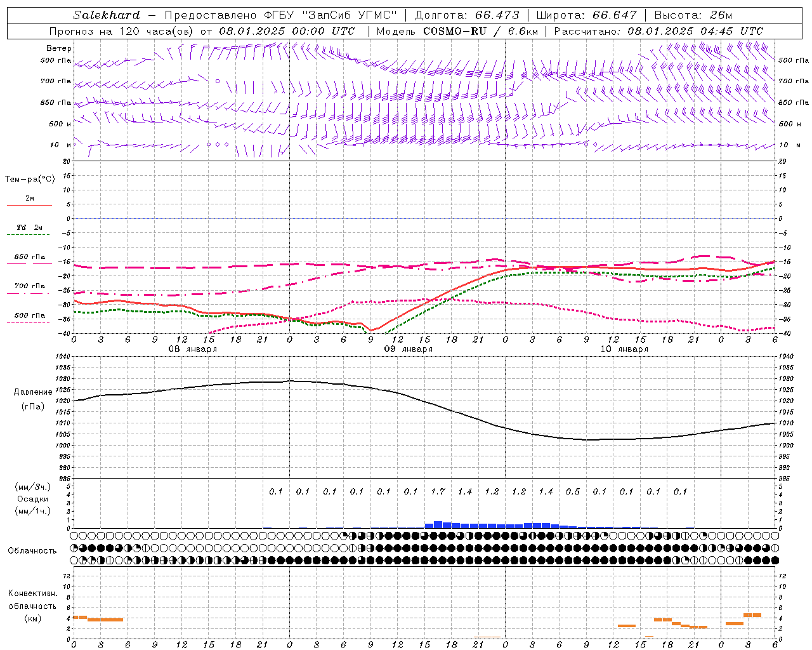The image size is (812, 650).
Task: Click the 08 января date label
Action: [193, 349]
